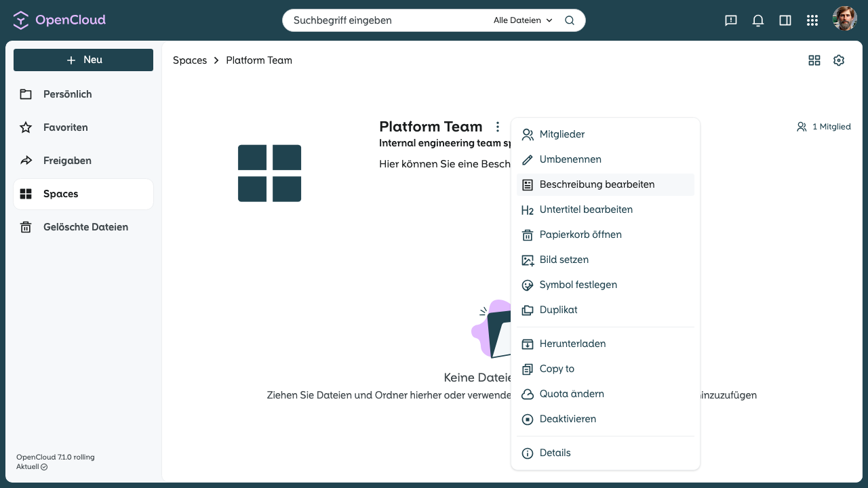
Task: Click the Symbol festlegen palette icon
Action: [528, 285]
